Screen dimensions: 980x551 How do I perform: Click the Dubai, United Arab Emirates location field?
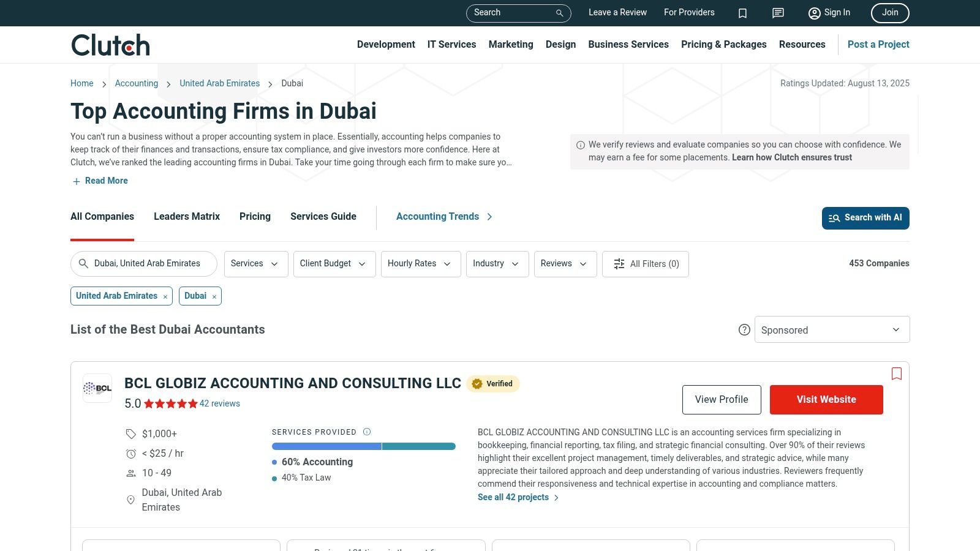[x=144, y=264]
